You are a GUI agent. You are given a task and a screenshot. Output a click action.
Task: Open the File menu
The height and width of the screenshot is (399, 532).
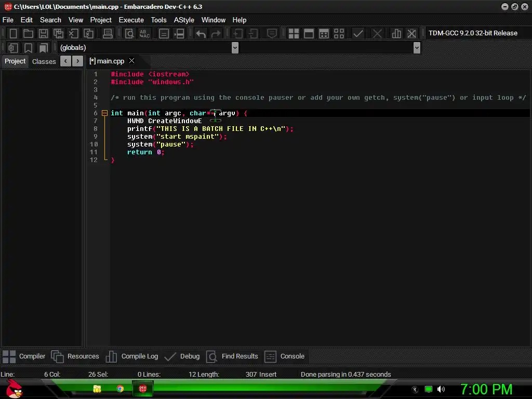(8, 20)
